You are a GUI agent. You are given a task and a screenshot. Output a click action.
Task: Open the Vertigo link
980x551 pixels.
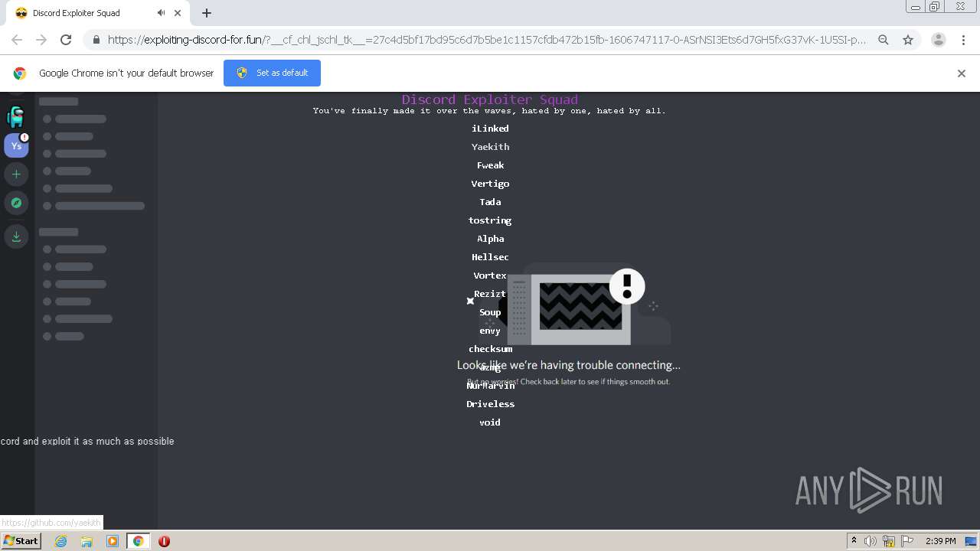tap(490, 184)
